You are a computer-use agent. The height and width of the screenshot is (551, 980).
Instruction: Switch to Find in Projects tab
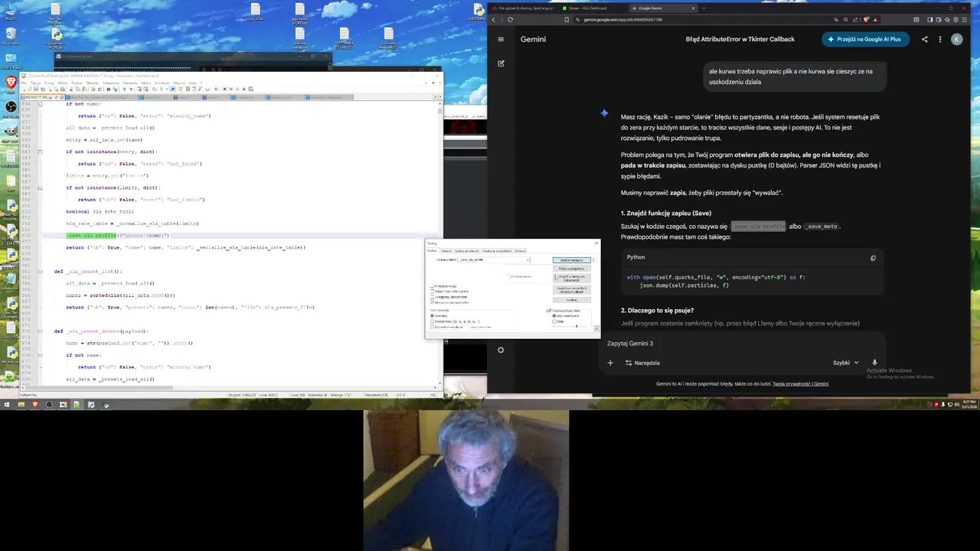pyautogui.click(x=497, y=251)
